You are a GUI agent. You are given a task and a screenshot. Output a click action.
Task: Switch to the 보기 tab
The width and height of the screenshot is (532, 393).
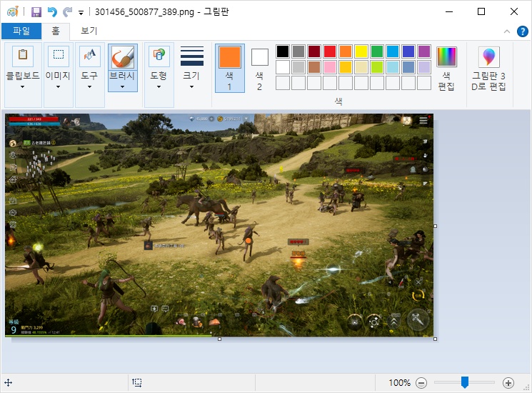[x=89, y=31]
